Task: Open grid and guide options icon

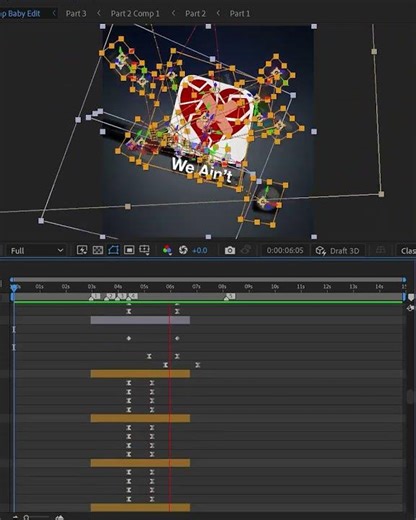Action: [x=144, y=250]
